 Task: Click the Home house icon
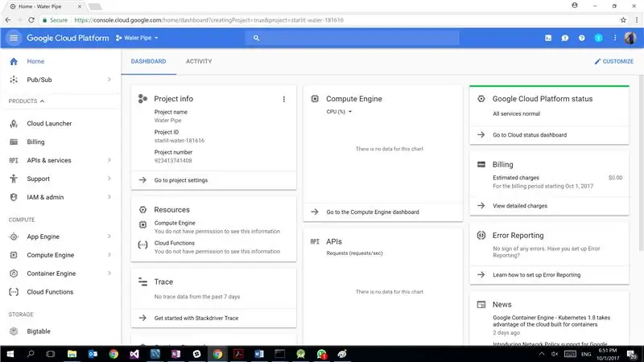tap(14, 61)
